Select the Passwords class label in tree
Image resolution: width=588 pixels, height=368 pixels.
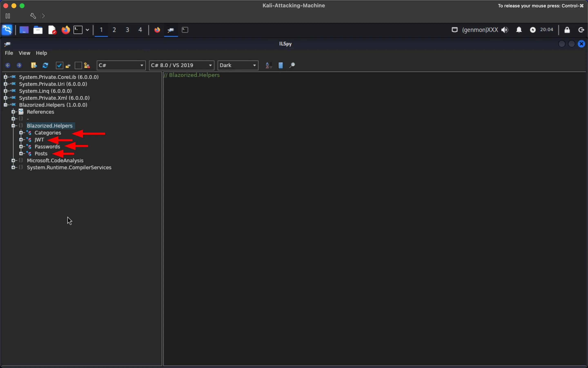[x=47, y=147]
